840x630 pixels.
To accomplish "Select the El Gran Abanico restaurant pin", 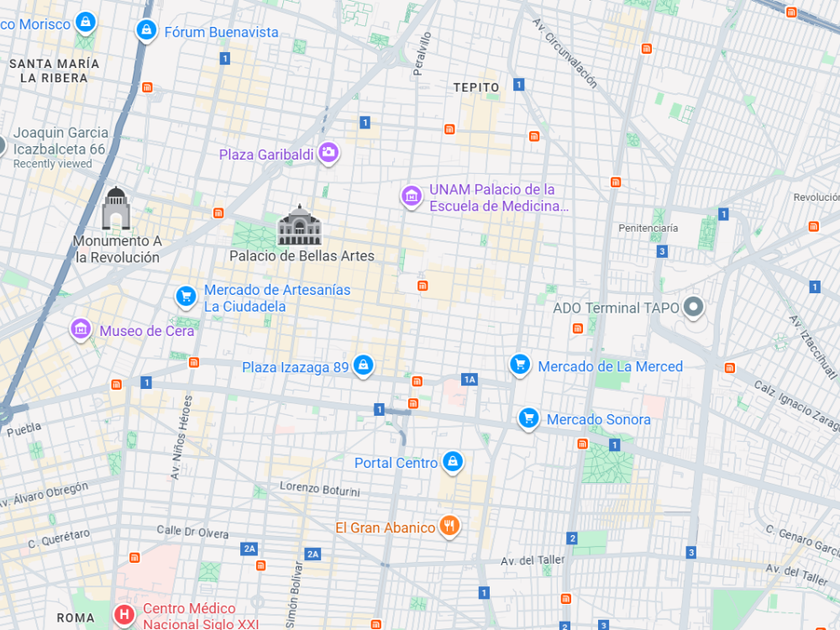I will pyautogui.click(x=449, y=526).
